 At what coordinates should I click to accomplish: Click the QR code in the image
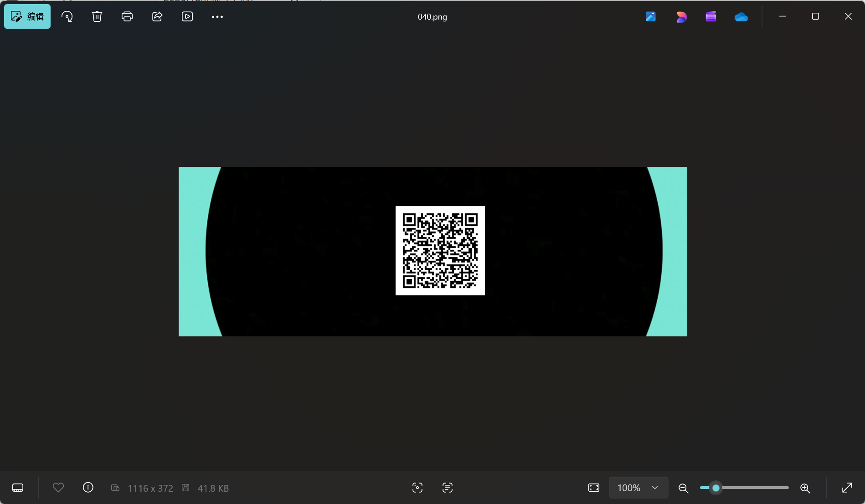440,251
